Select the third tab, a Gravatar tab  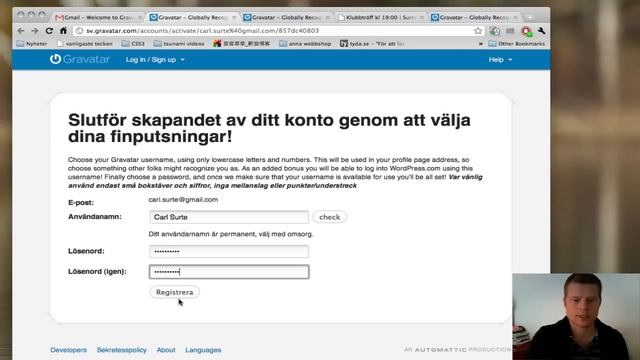click(286, 17)
